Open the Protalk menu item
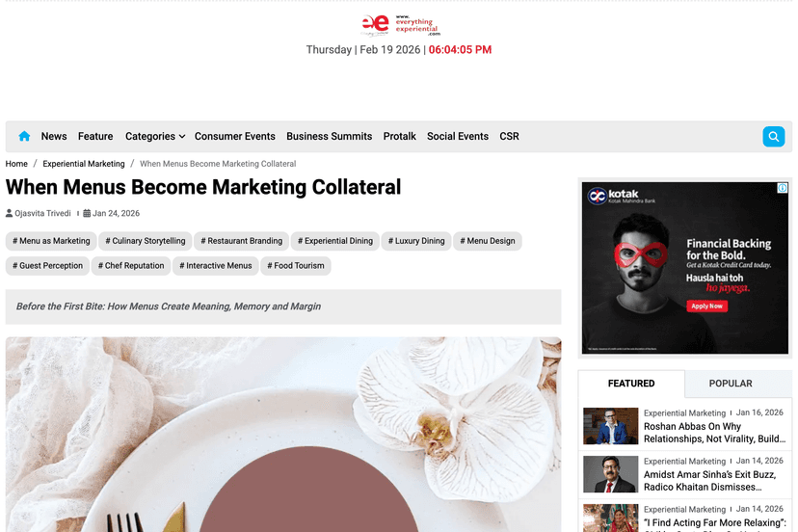798x532 pixels. (x=400, y=136)
